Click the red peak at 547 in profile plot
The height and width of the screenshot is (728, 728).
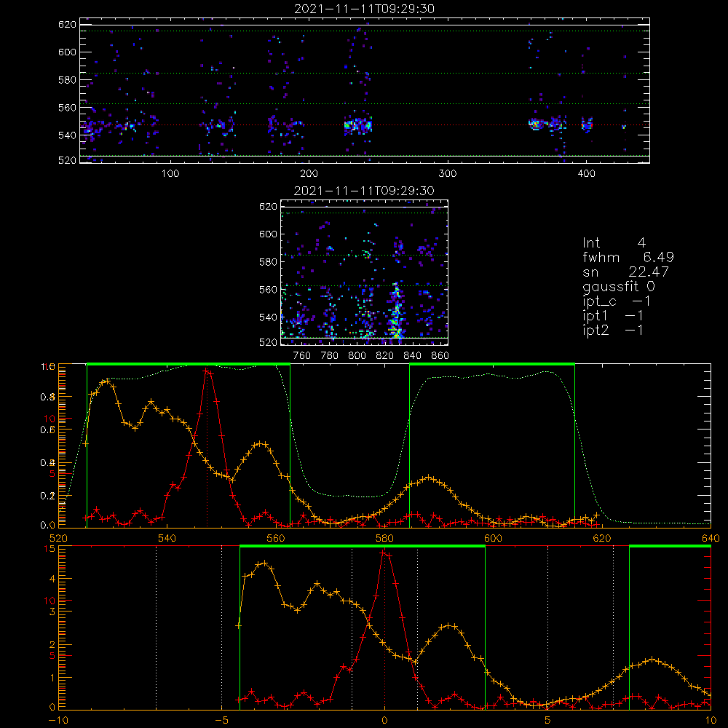click(x=207, y=371)
